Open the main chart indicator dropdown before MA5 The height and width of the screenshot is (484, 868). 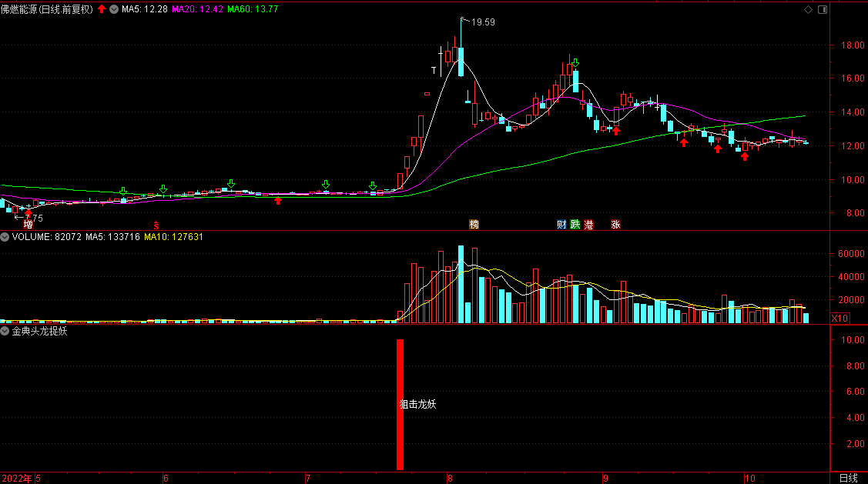tap(114, 9)
